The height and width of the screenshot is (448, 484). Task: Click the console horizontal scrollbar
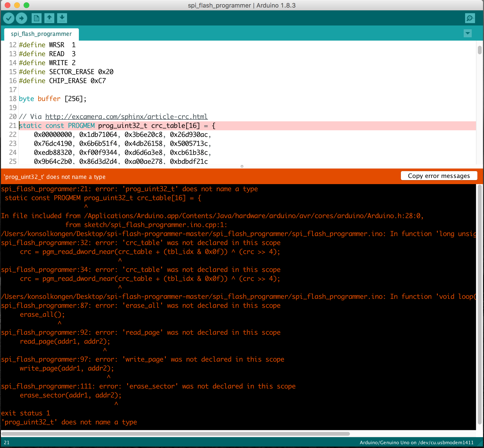pos(175,434)
